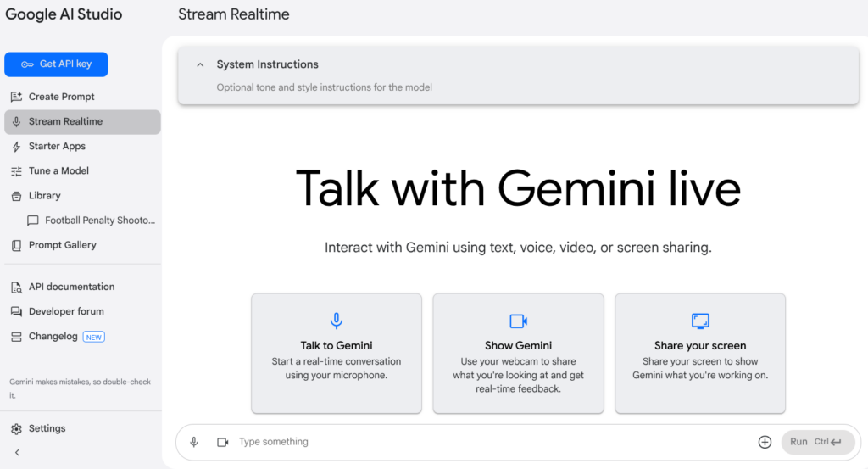Click the Stream Realtime page title
Viewport: 868px width, 469px height.
234,14
